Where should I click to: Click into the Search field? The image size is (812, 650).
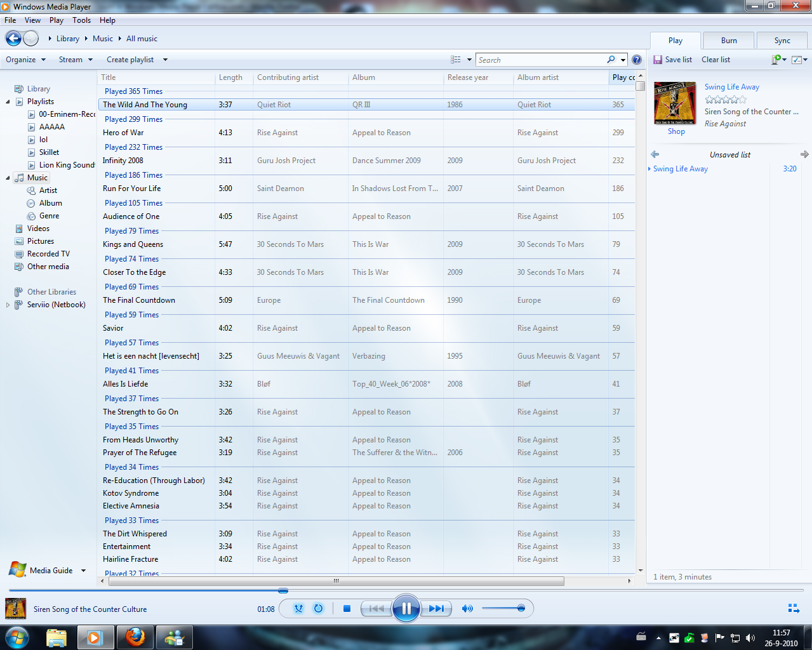(540, 60)
